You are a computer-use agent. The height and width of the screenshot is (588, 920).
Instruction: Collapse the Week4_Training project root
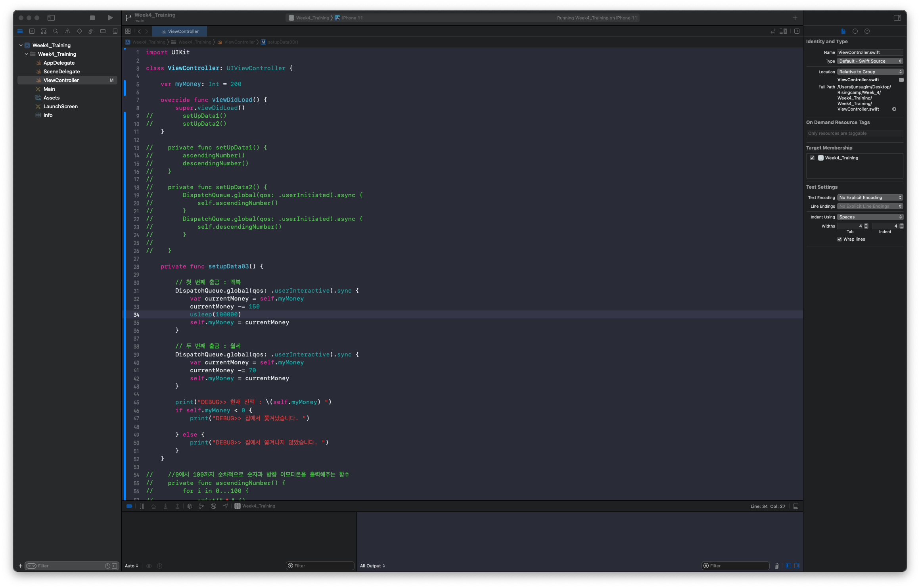pos(21,46)
